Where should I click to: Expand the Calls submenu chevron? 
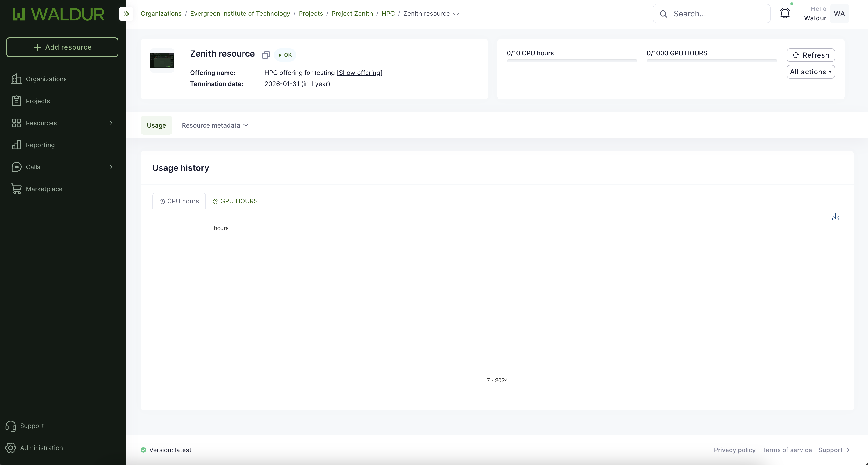tap(111, 167)
